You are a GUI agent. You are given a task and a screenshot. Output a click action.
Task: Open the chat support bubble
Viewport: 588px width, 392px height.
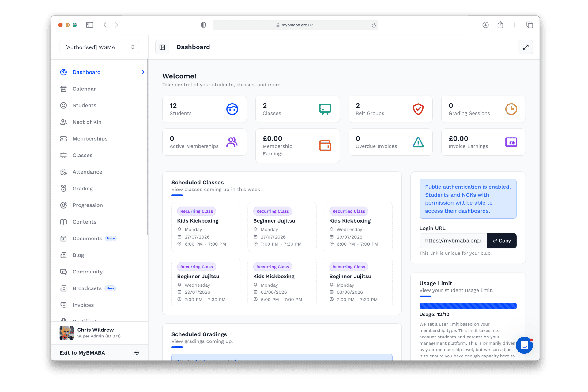[x=524, y=345]
